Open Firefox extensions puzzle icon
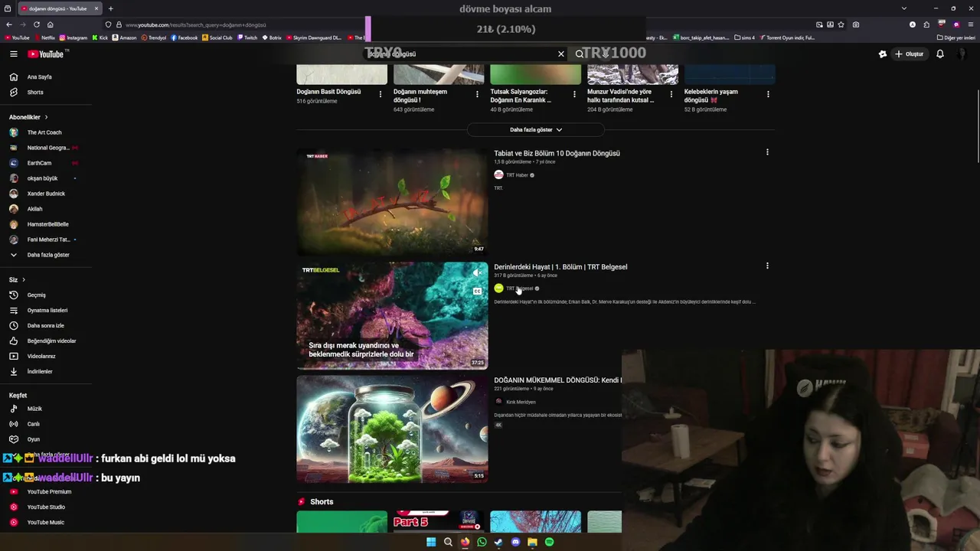The width and height of the screenshot is (980, 551). (x=926, y=24)
